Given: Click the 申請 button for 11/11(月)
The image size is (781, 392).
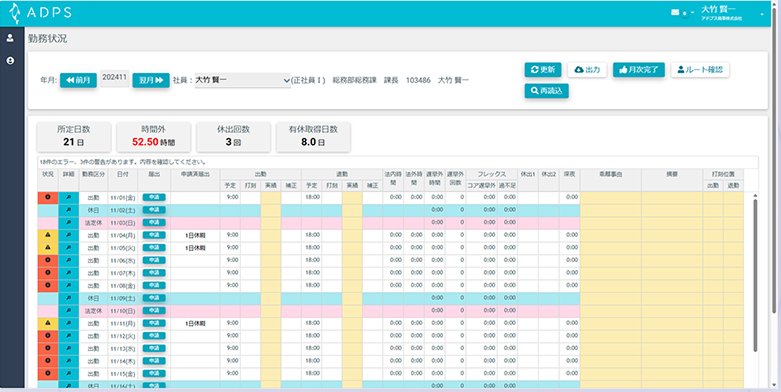Looking at the screenshot, I should [x=154, y=323].
